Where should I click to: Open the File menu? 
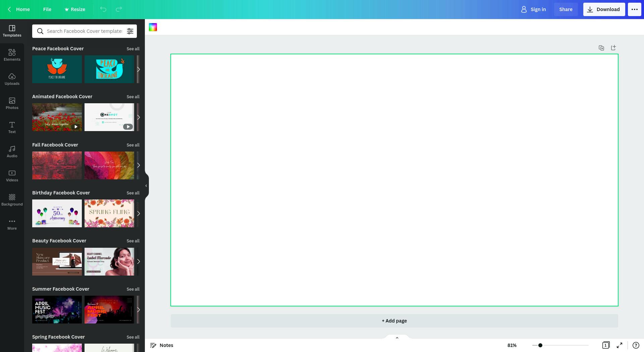pos(47,9)
